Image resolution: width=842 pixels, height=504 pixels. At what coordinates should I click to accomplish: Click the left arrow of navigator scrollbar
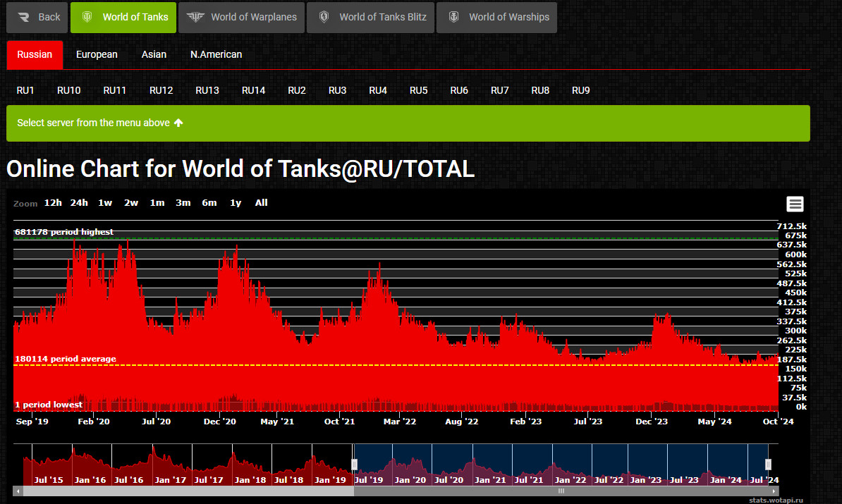point(16,491)
